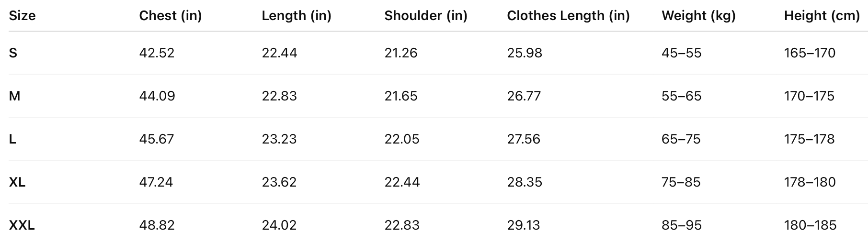868x244 pixels.
Task: Select clothes length value 27.56
Action: (524, 139)
